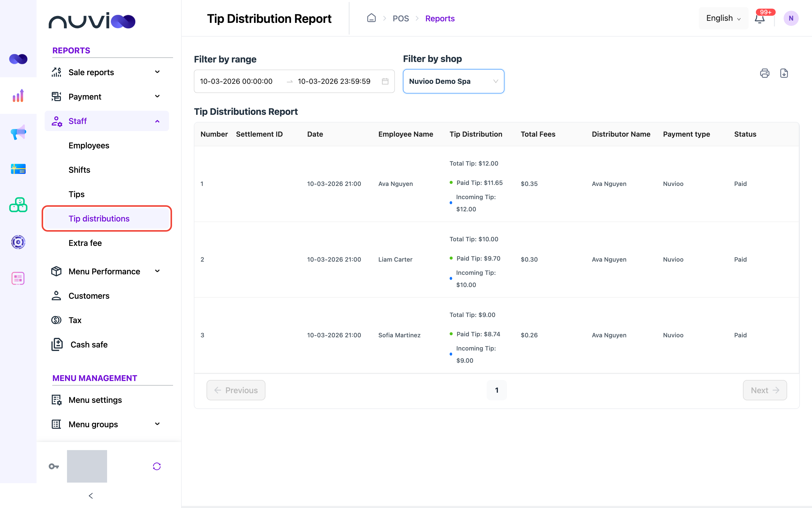Click the Previous page button
812x508 pixels.
[x=236, y=390]
